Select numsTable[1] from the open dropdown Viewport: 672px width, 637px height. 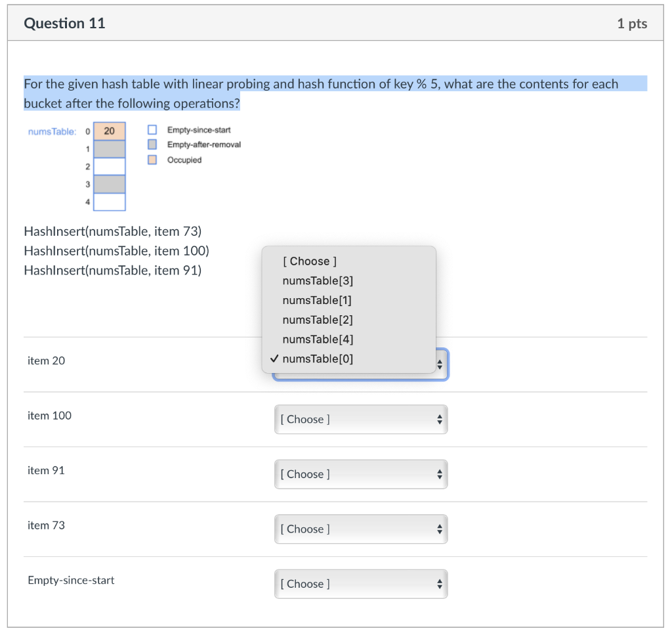(318, 300)
